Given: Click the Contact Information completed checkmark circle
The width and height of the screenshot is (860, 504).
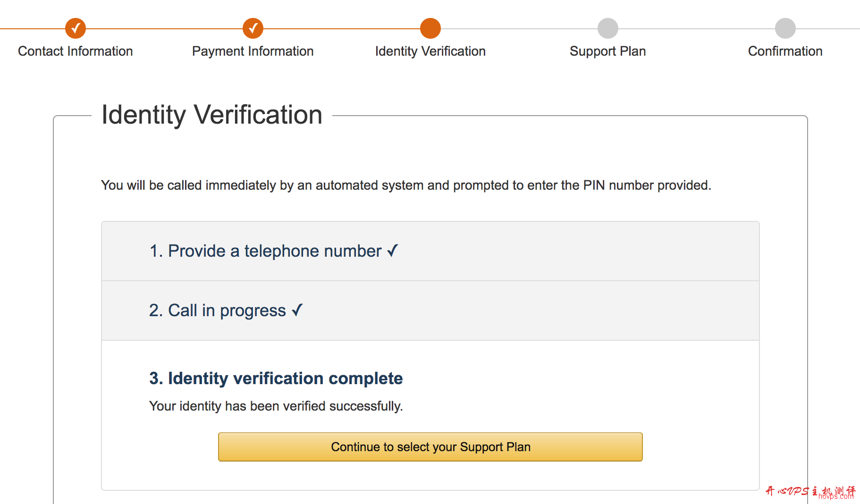Looking at the screenshot, I should (76, 28).
